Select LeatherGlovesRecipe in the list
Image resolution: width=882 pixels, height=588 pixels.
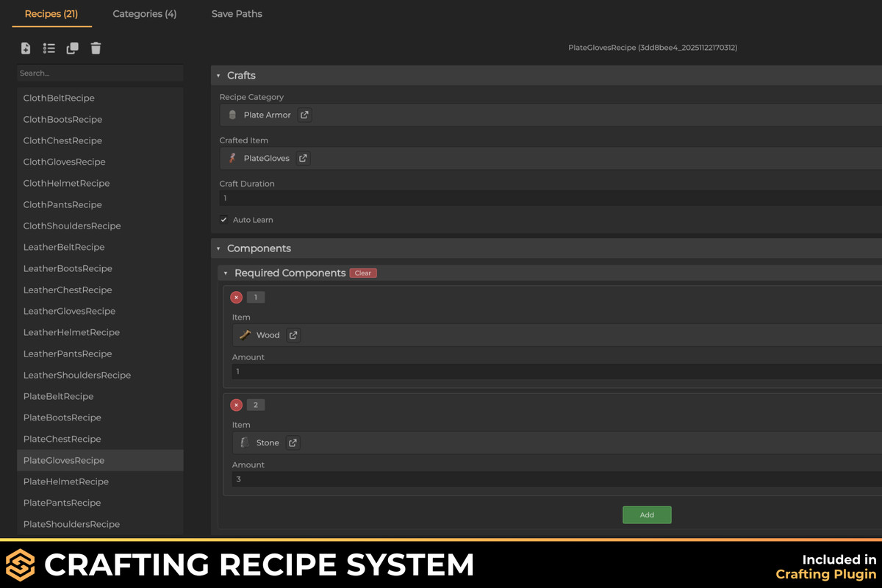tap(100, 311)
